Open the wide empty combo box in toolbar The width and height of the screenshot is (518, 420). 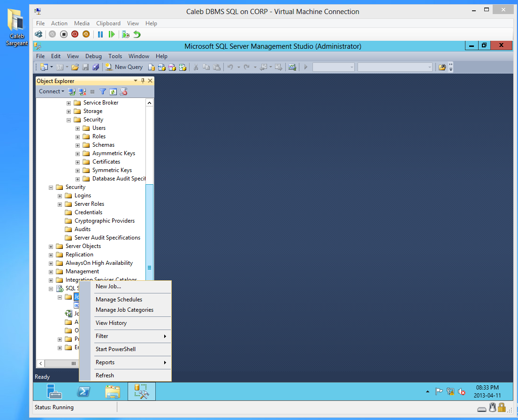pyautogui.click(x=395, y=67)
